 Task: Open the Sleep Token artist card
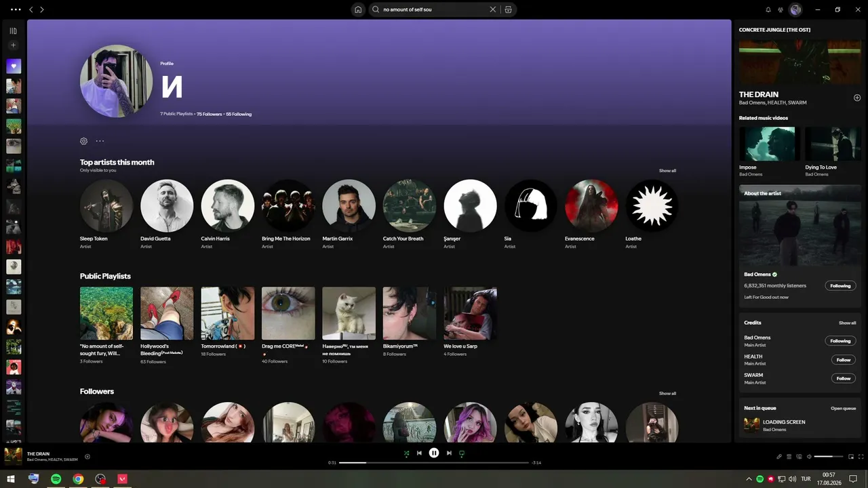106,214
